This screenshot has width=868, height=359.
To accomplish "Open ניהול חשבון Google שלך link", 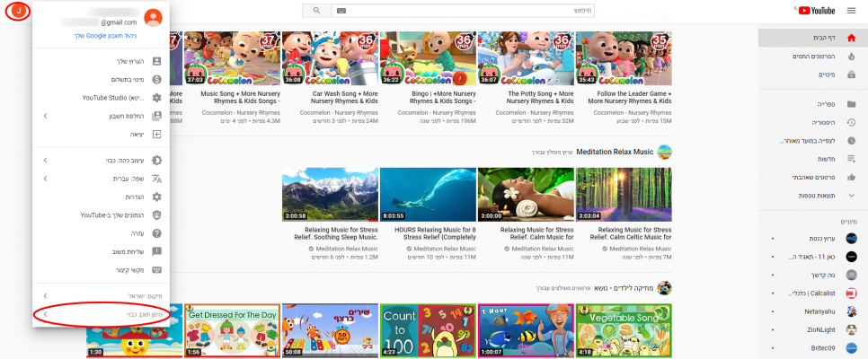I will click(x=105, y=35).
